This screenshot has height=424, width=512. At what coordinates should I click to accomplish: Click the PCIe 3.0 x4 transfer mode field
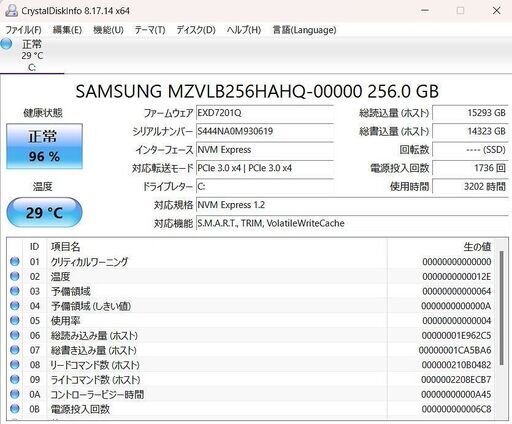tap(265, 168)
